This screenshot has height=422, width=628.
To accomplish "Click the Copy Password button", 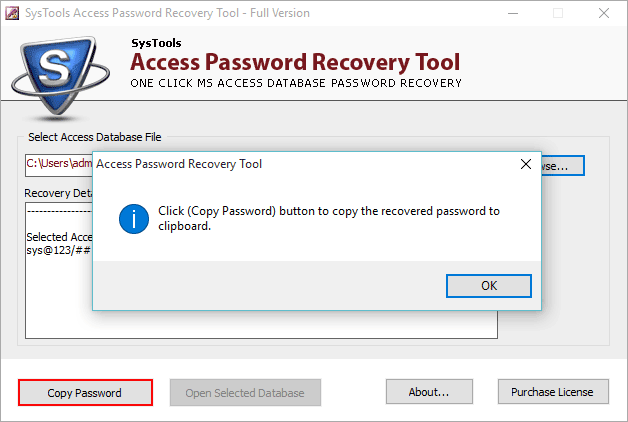I will click(x=85, y=392).
